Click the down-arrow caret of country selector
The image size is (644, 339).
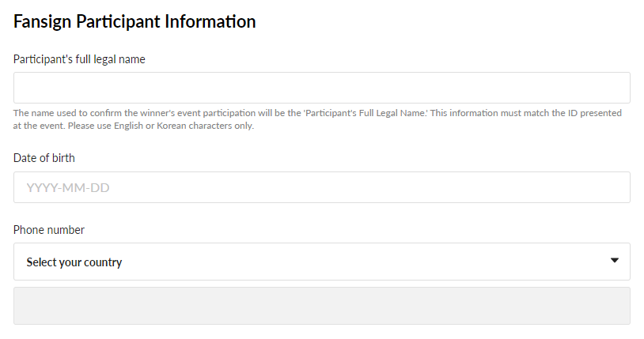coord(614,261)
